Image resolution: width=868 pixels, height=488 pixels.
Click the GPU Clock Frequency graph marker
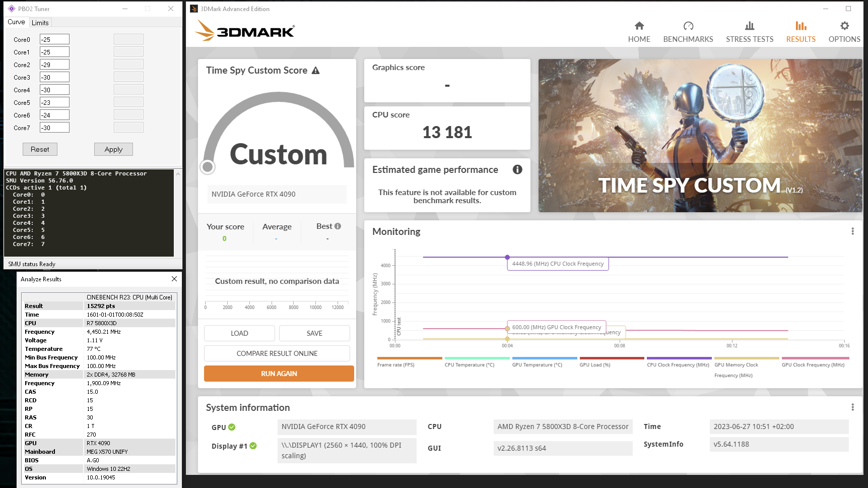pos(507,329)
